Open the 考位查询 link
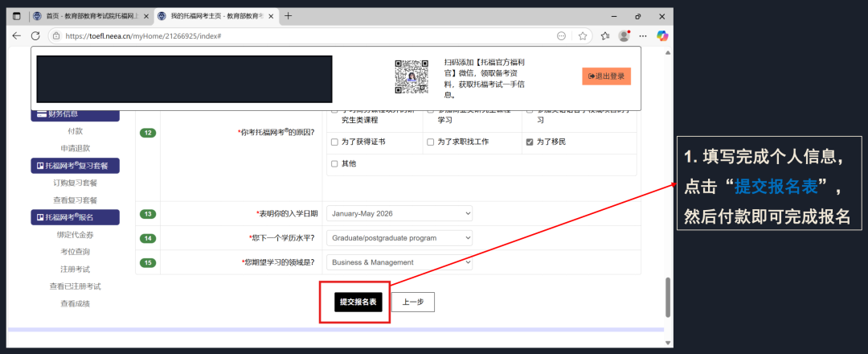 coord(76,252)
